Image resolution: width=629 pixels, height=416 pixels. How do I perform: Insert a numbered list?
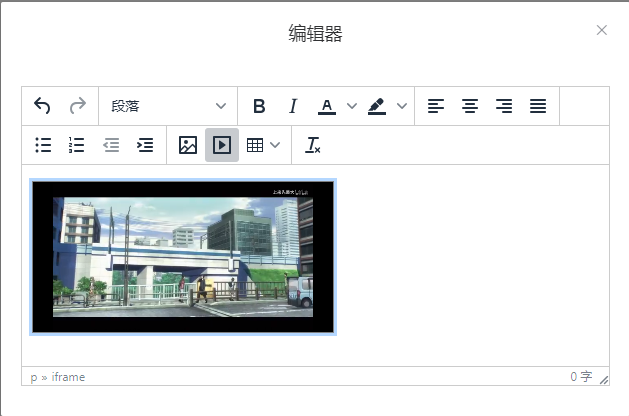77,145
